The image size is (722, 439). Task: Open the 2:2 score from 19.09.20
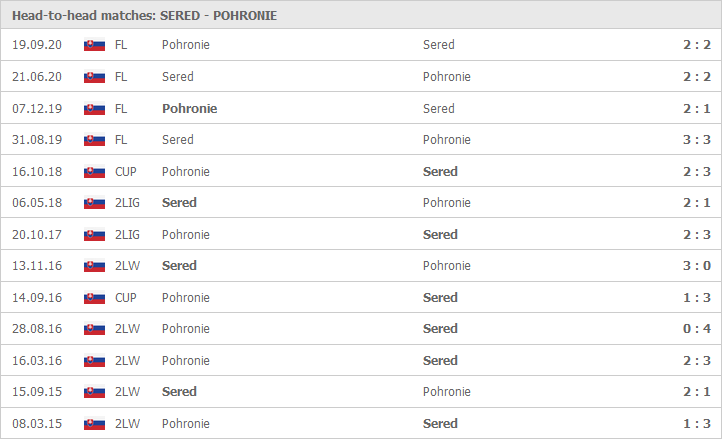(697, 45)
